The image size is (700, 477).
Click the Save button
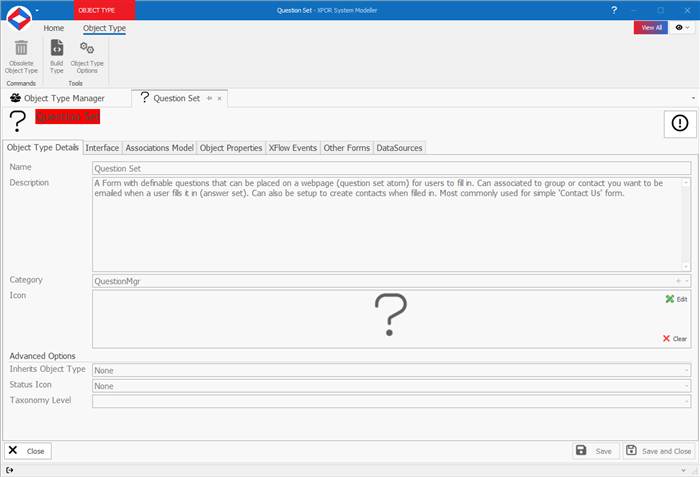[596, 451]
